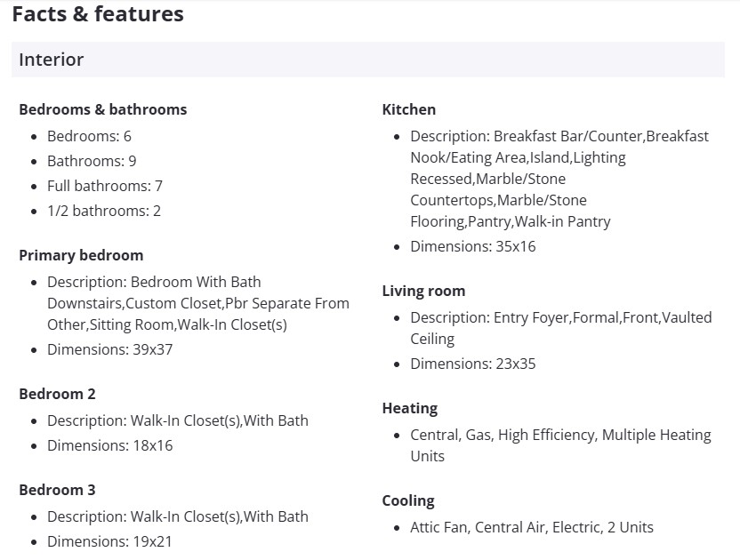Click the Primary bedroom subheading
The image size is (740, 560).
point(81,255)
